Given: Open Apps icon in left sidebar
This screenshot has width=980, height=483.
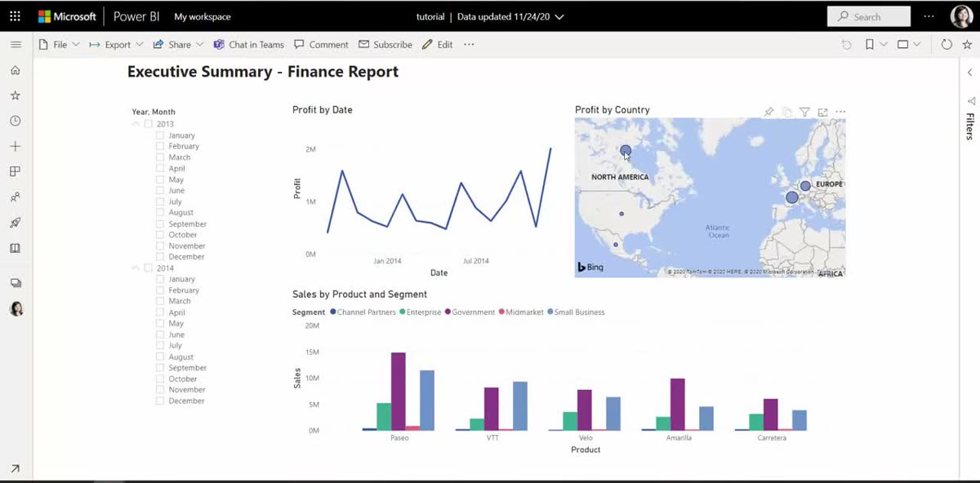Looking at the screenshot, I should point(15,171).
